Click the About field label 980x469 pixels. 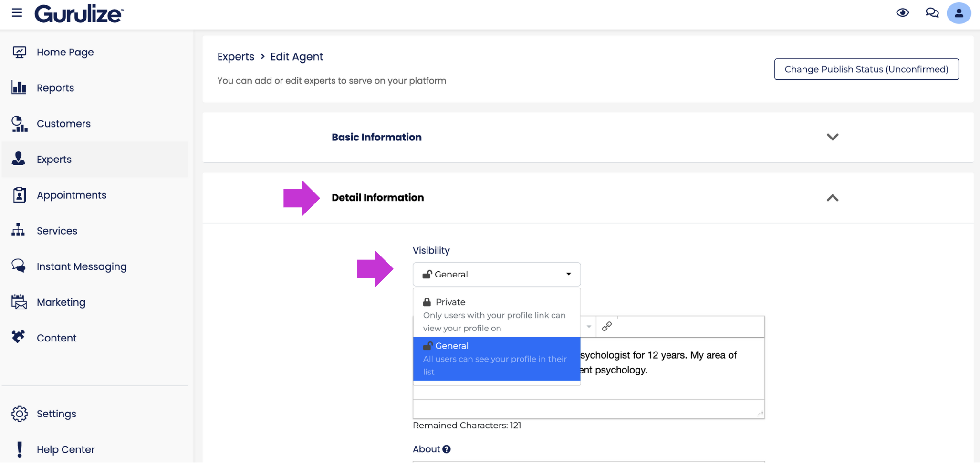[x=426, y=449]
